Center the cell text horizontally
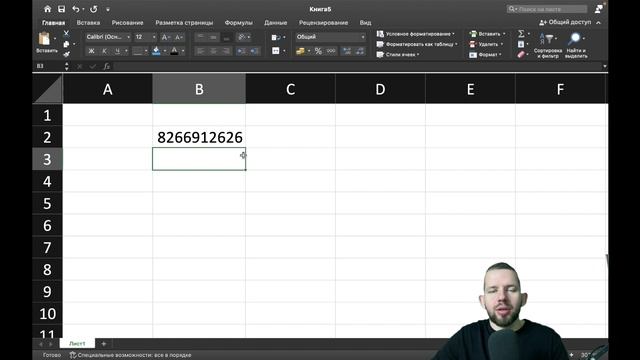Image resolution: width=640 pixels, height=360 pixels. click(x=213, y=51)
